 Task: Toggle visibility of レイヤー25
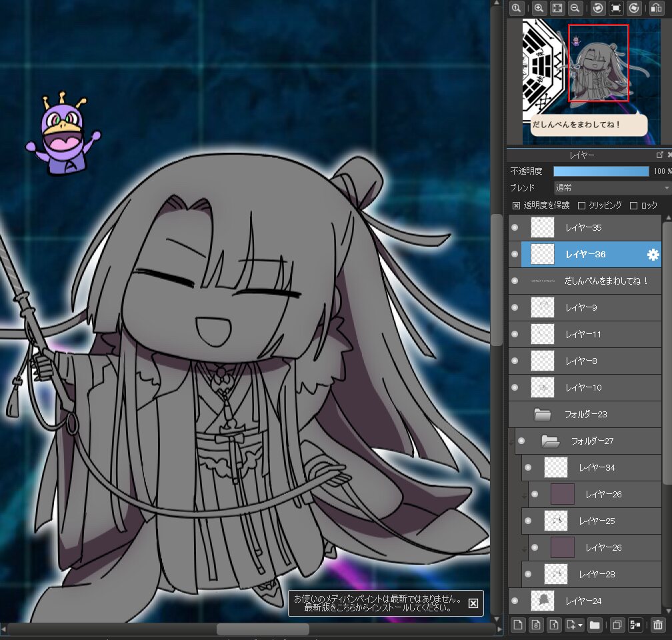click(x=528, y=521)
